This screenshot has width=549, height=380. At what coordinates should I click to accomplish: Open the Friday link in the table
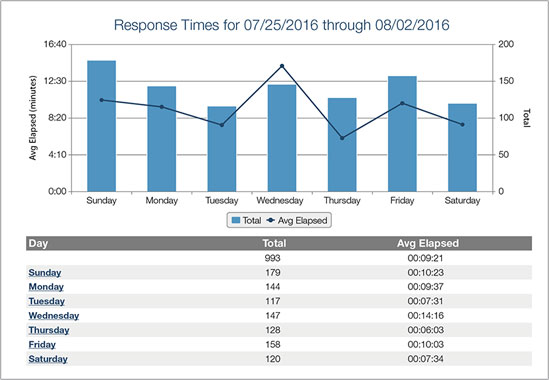click(x=42, y=344)
